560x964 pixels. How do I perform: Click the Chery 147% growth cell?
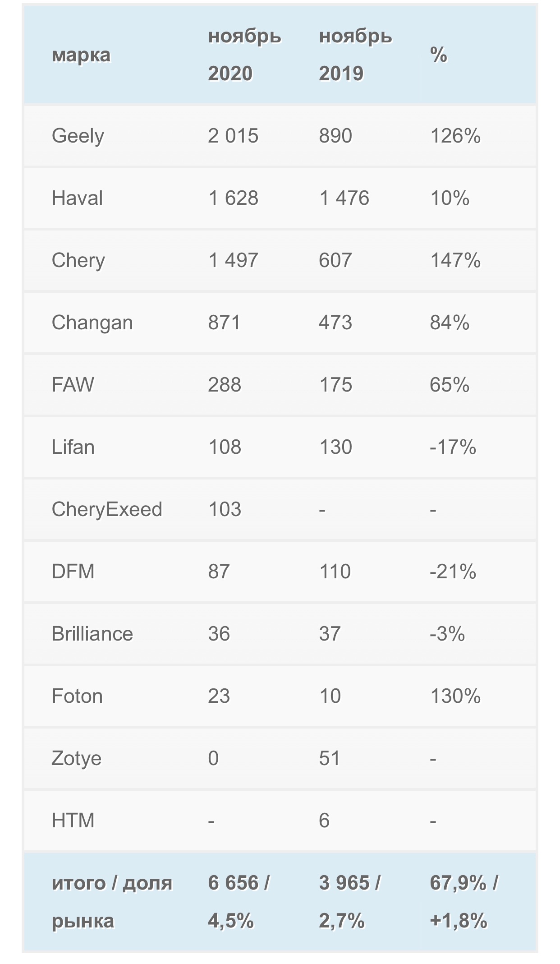point(455,260)
